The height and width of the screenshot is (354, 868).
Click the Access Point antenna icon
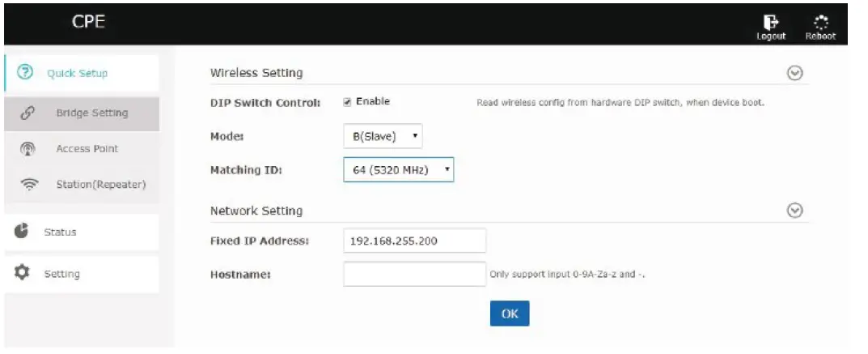24,149
